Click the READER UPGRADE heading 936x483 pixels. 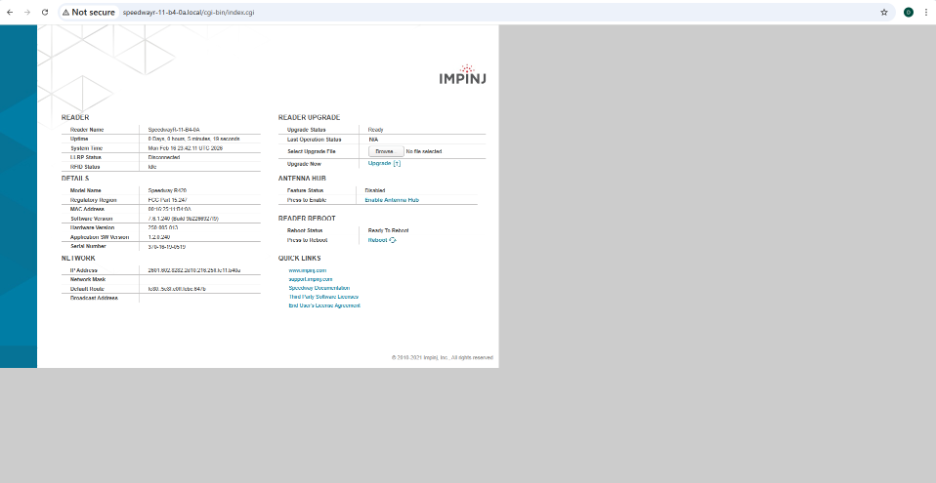[x=309, y=118]
